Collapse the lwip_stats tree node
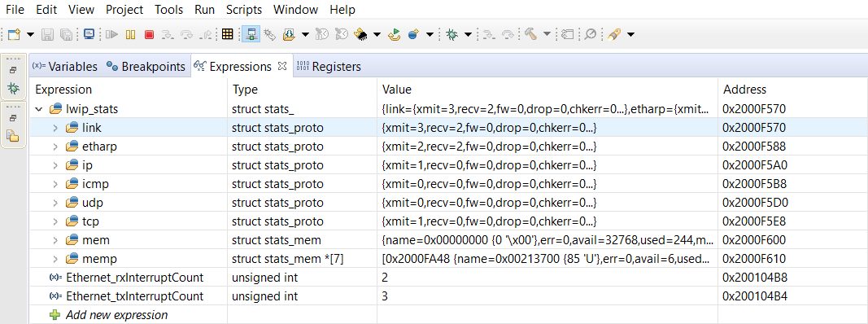The image size is (868, 324). pyautogui.click(x=39, y=109)
